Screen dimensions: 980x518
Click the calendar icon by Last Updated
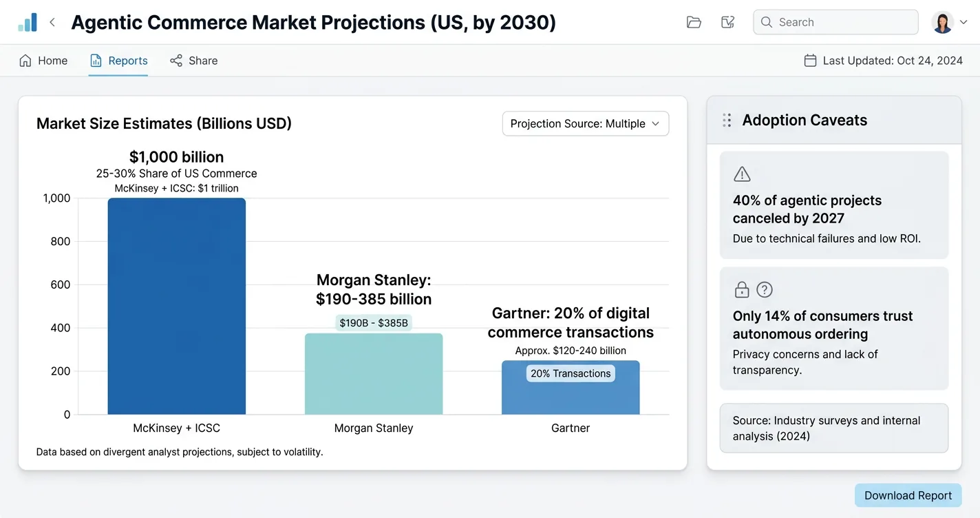(811, 61)
